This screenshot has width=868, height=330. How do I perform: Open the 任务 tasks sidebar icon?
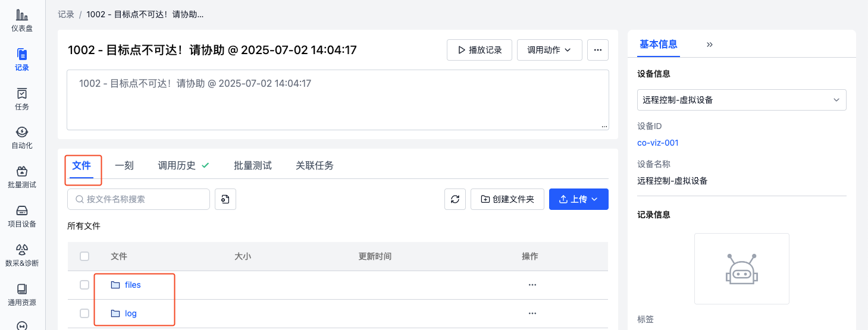[22, 99]
